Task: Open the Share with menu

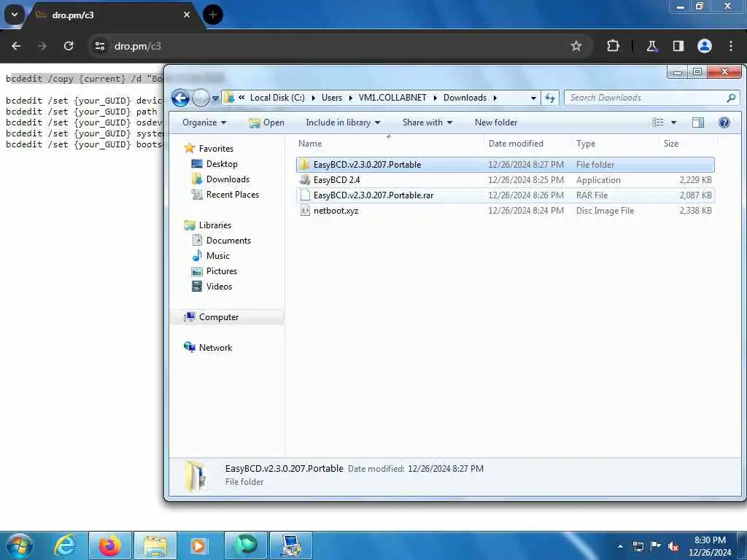Action: point(427,122)
